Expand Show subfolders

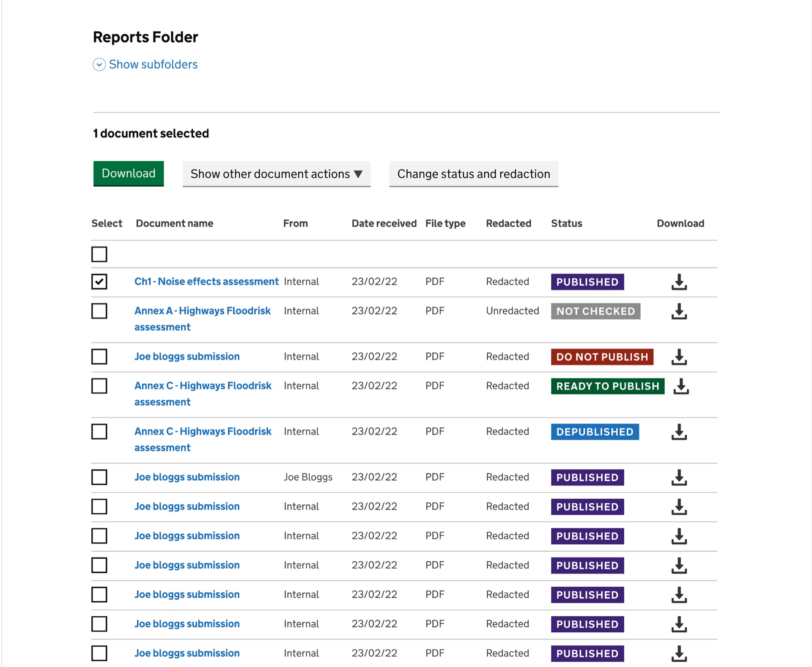coord(145,64)
